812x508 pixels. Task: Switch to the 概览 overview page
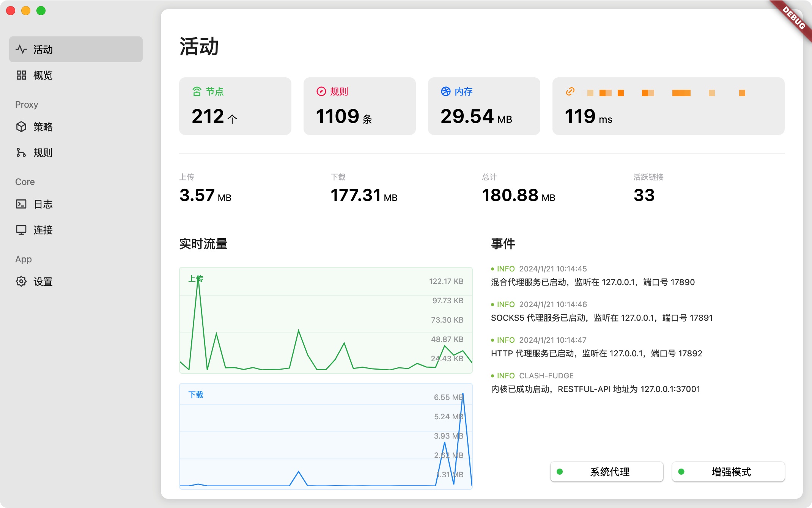[x=43, y=75]
